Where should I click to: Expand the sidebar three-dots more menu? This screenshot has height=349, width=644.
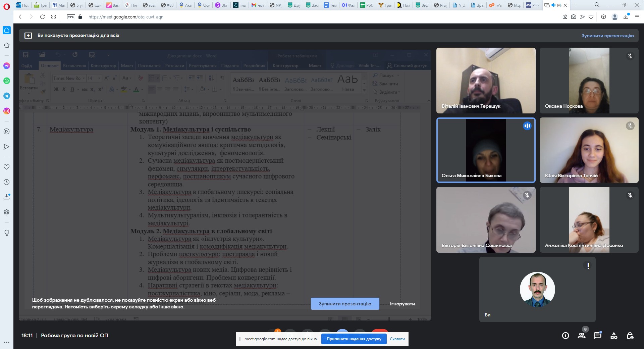coord(7,342)
